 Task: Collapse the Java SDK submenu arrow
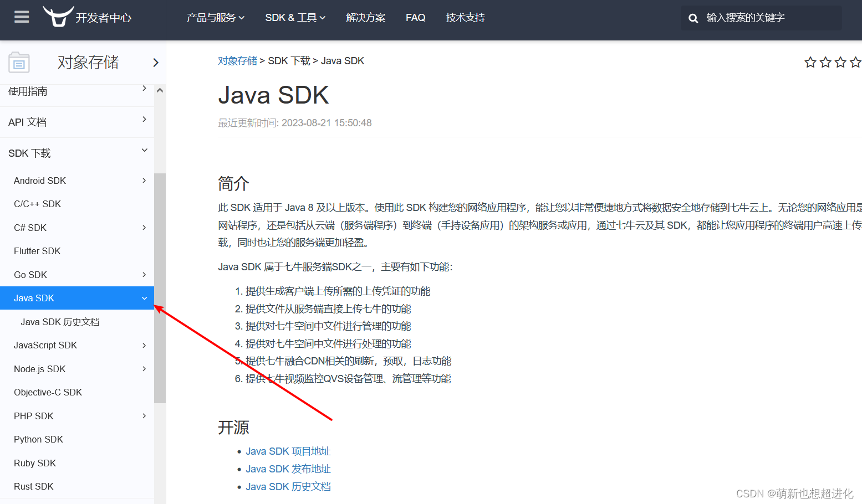[x=144, y=299]
